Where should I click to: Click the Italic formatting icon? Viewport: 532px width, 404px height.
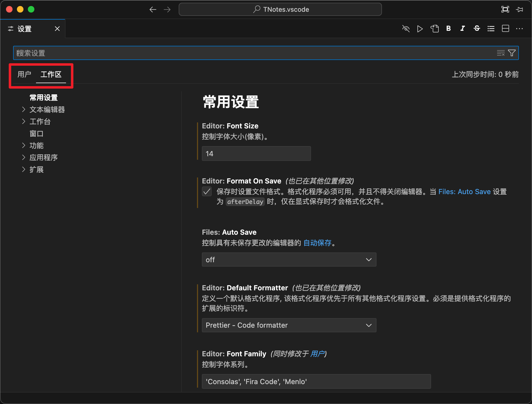pos(462,29)
